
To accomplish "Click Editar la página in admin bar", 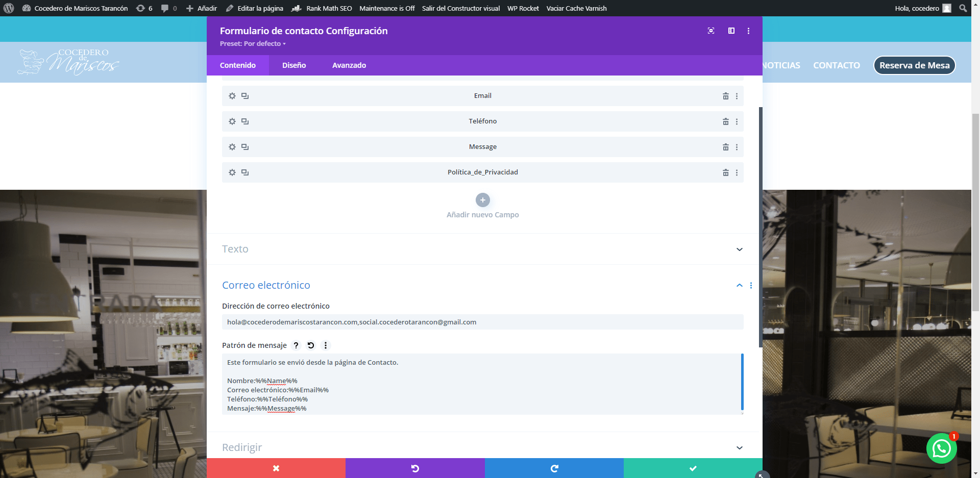I will 255,8.
